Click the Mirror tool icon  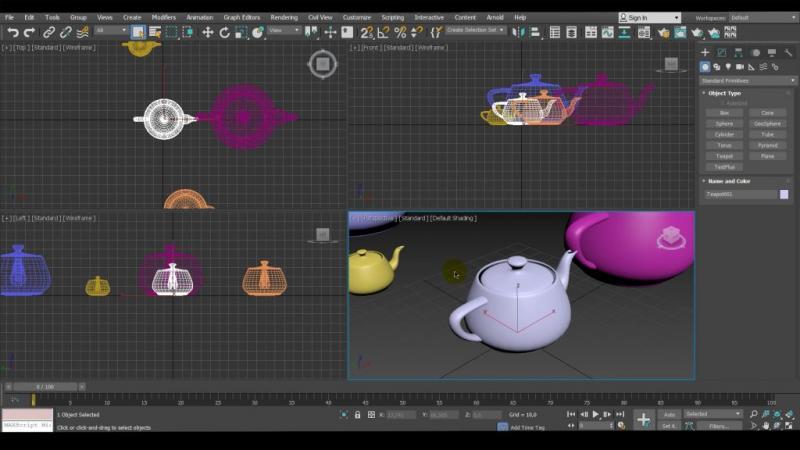pos(518,32)
